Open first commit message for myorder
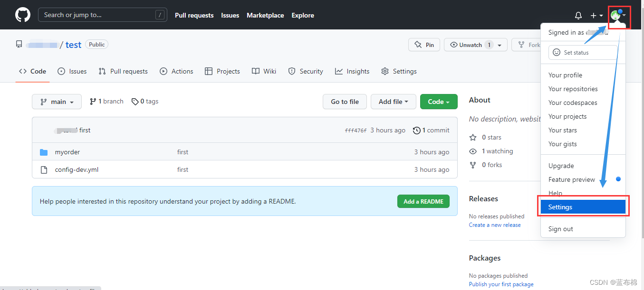Image resolution: width=644 pixels, height=290 pixels. [x=183, y=152]
